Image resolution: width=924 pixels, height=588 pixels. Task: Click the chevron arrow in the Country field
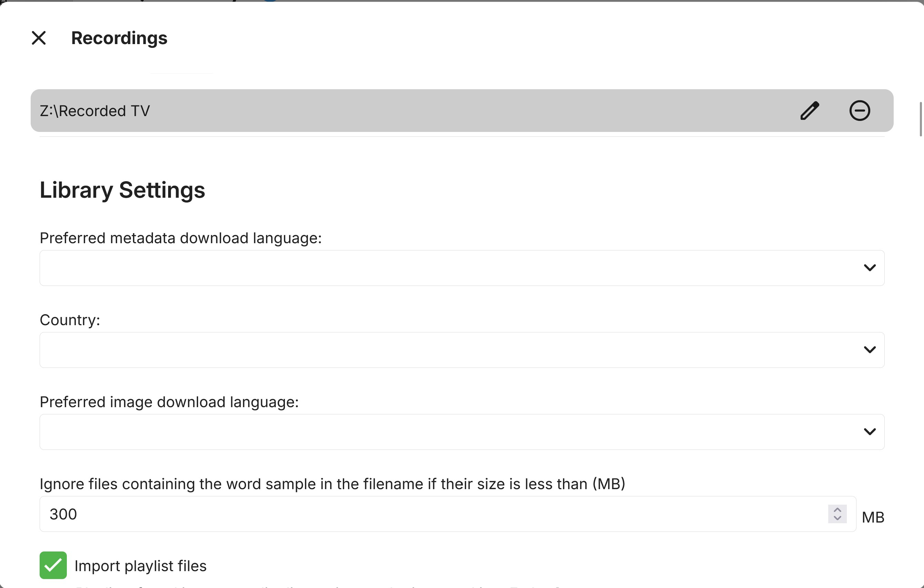[870, 350]
